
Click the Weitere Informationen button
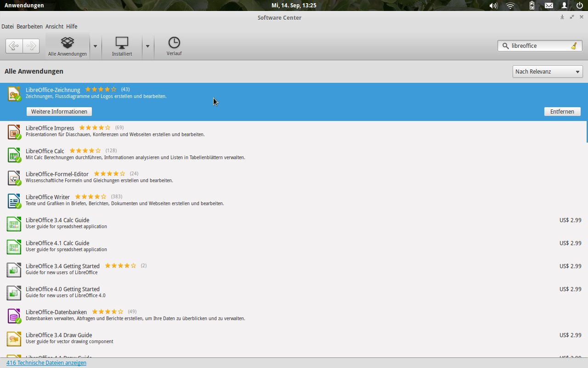59,112
